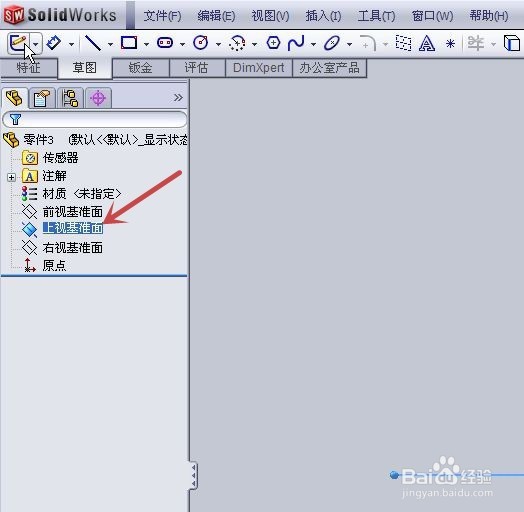
Task: Select the sketch Text tool
Action: point(427,43)
